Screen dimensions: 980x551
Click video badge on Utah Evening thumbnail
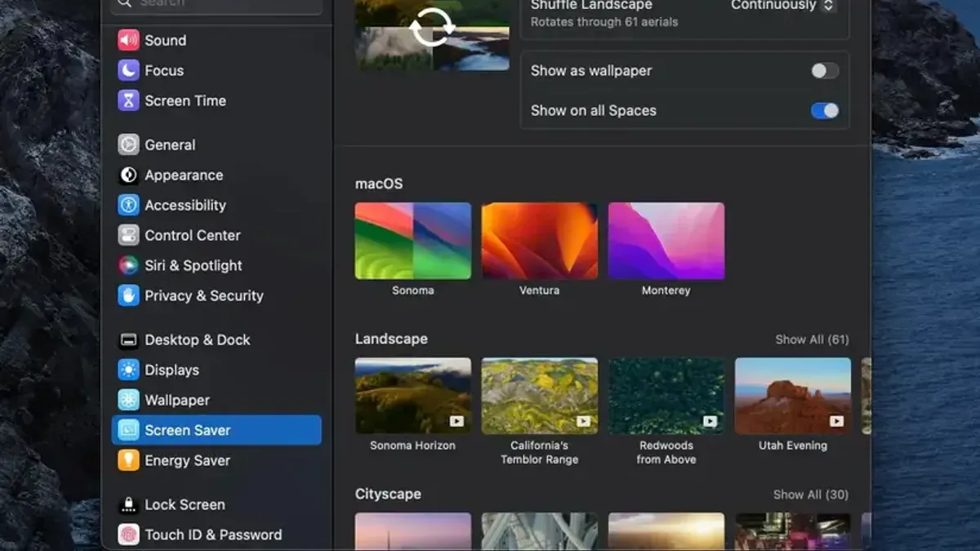pos(836,421)
